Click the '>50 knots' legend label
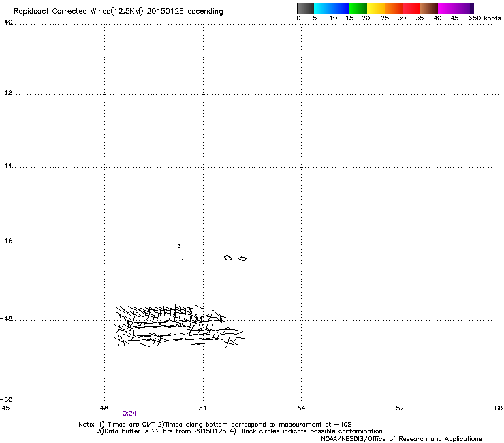The image size is (504, 443). [x=484, y=18]
